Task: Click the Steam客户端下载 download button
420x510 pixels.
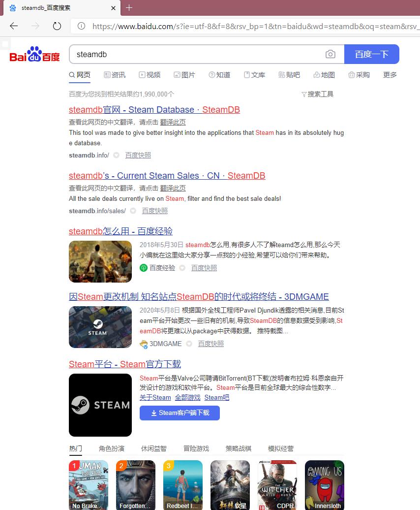Action: click(180, 413)
